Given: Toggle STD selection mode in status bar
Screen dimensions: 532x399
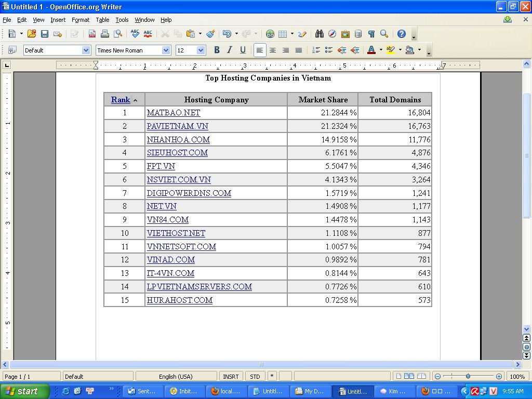Looking at the screenshot, I should click(x=255, y=377).
